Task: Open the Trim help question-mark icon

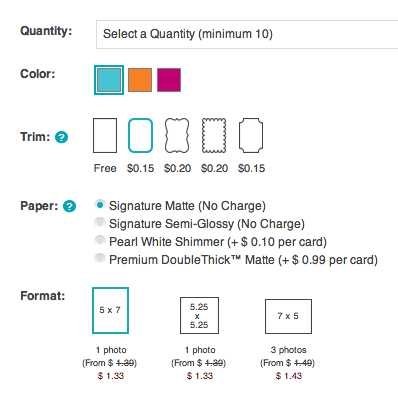Action: click(x=62, y=137)
